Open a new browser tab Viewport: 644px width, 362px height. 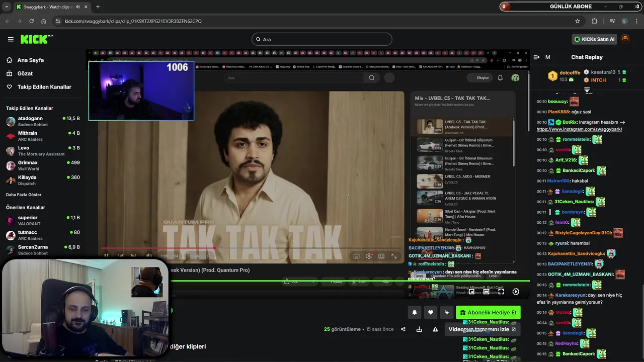(98, 7)
